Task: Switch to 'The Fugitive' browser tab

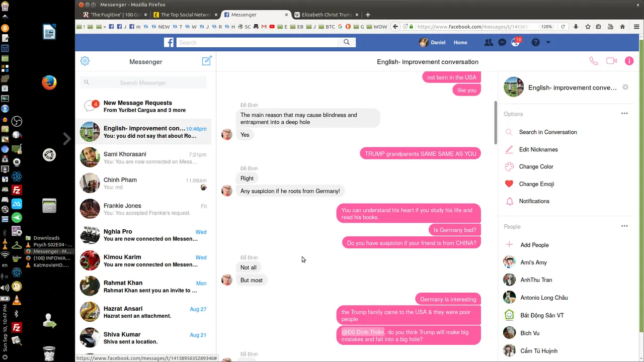Action: (114, 15)
